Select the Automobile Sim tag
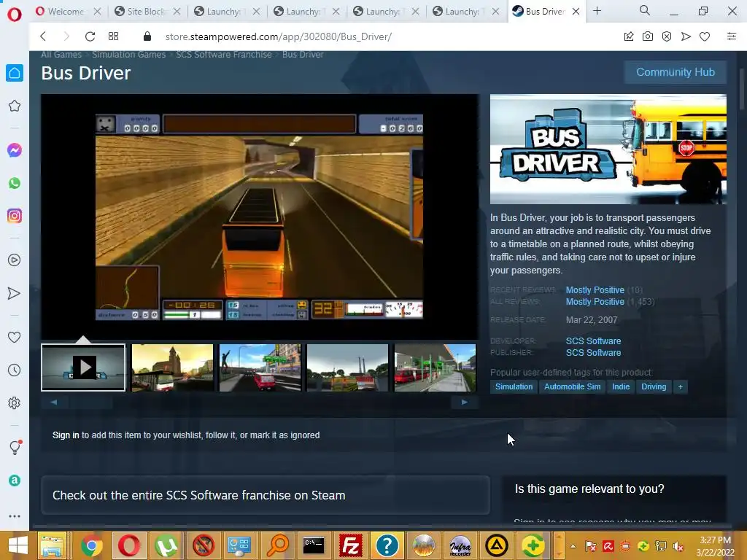 pos(572,386)
